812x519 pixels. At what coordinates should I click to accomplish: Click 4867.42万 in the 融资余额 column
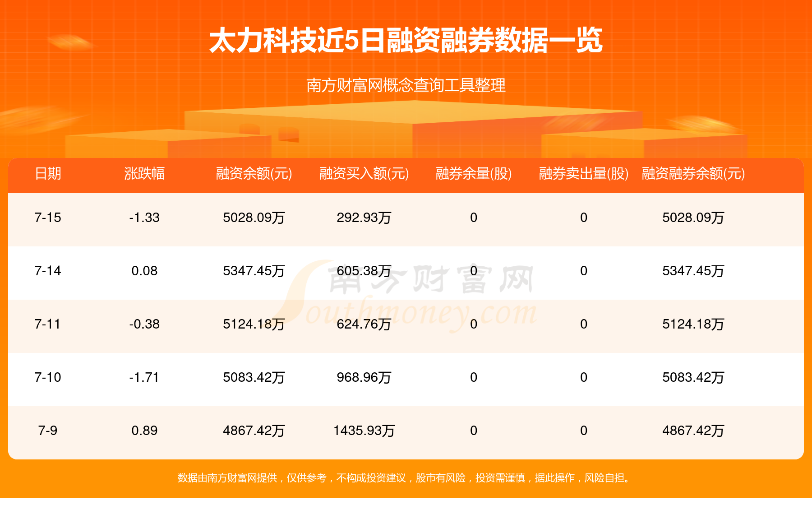(x=254, y=431)
